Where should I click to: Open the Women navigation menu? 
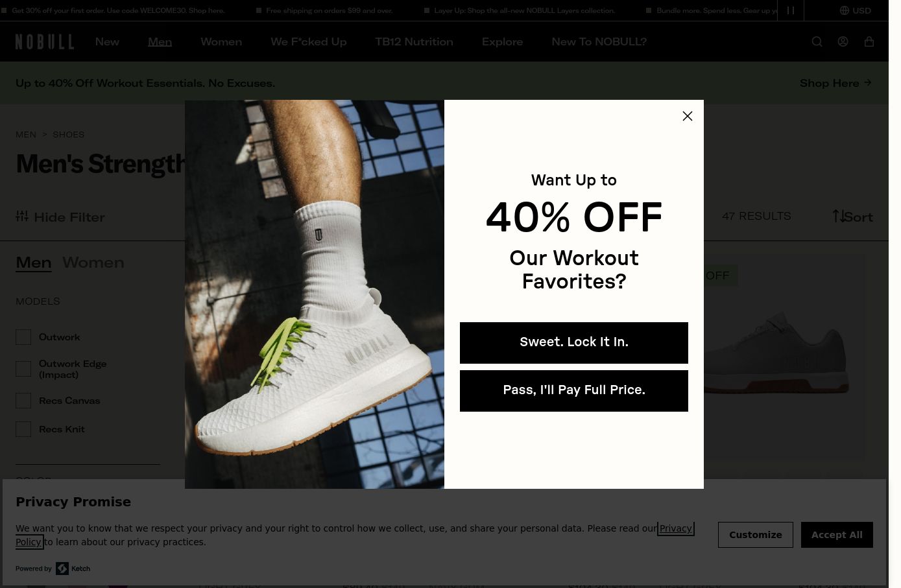pyautogui.click(x=221, y=41)
